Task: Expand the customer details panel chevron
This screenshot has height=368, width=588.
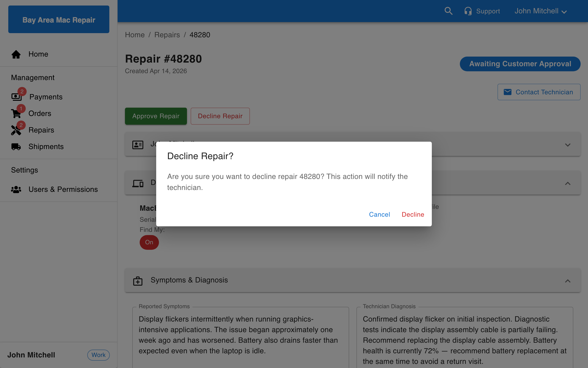Action: (x=568, y=145)
